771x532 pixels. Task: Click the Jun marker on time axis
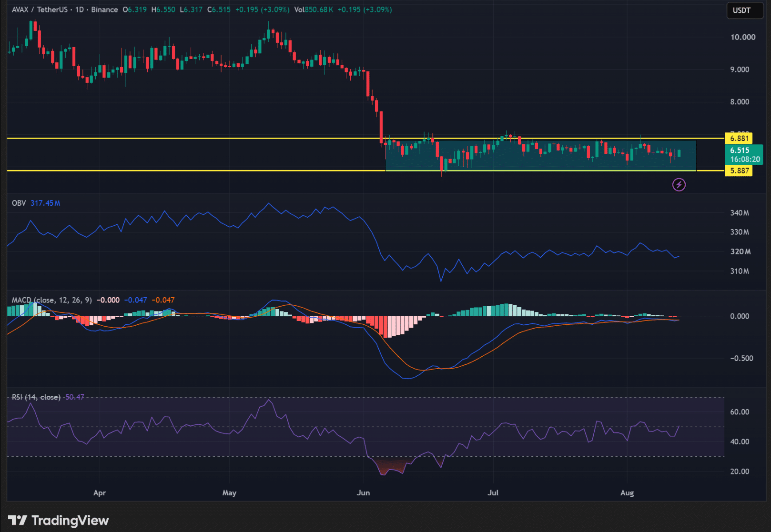[363, 492]
